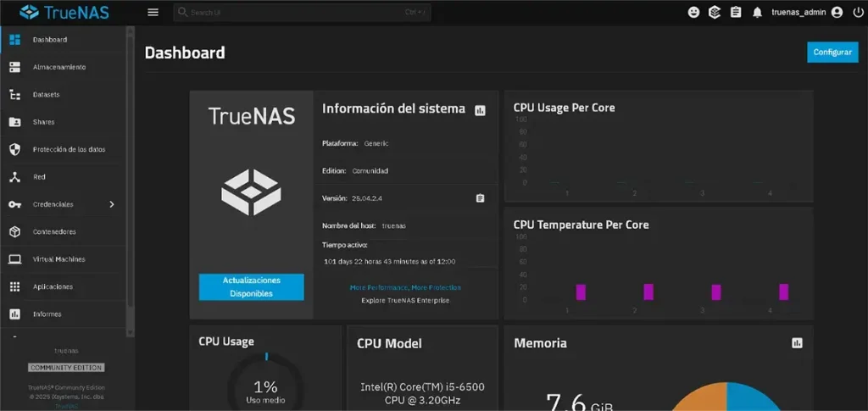Click the TrueNAS link in sidebar footer

[x=66, y=406]
